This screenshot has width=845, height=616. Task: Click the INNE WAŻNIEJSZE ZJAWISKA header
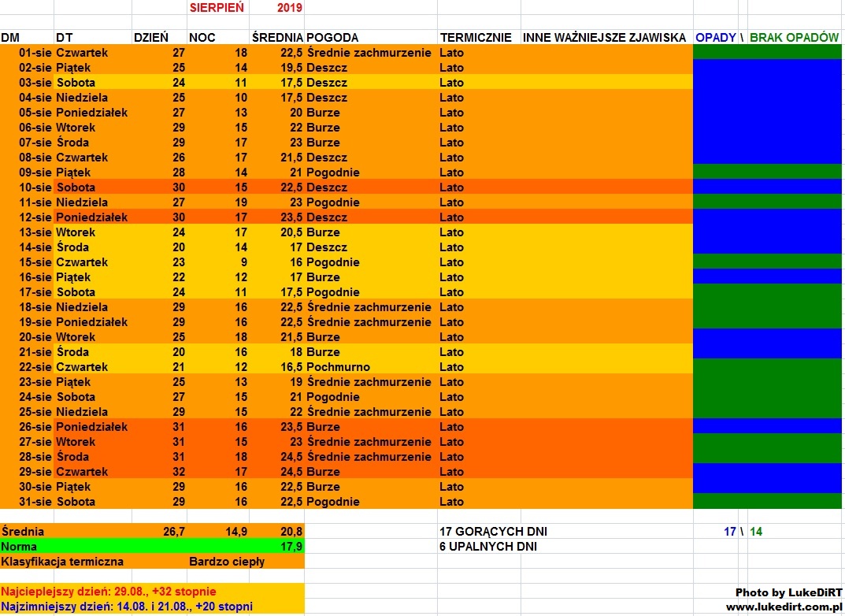(604, 38)
